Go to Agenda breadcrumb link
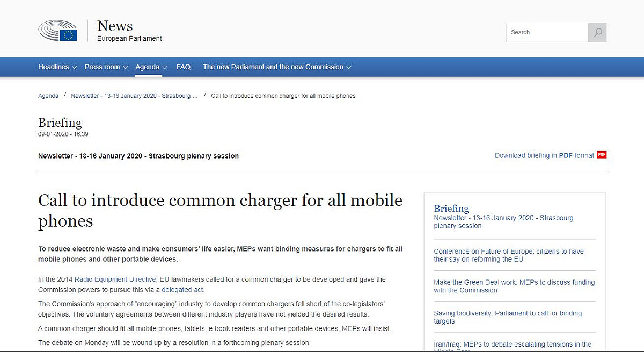 [48, 96]
